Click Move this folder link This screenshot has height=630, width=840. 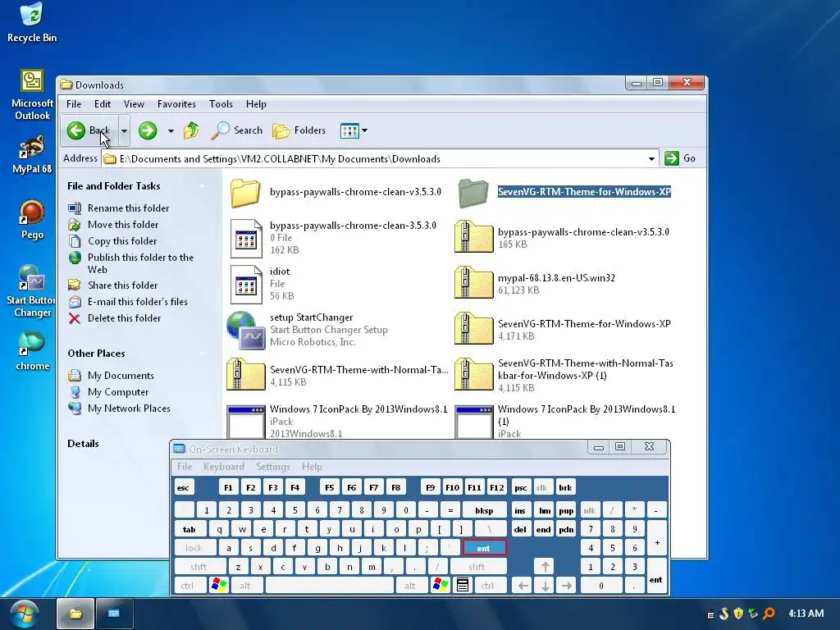click(123, 225)
